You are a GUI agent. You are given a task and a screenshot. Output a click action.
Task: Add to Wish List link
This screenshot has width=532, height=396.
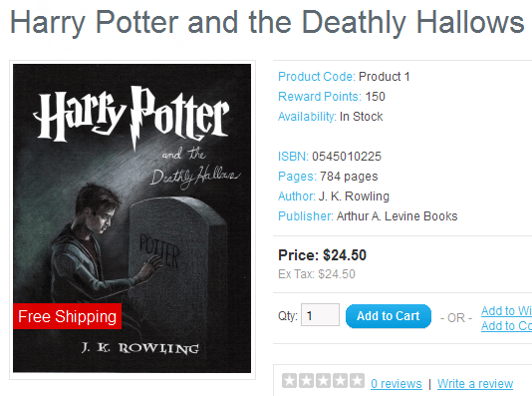[x=506, y=311]
